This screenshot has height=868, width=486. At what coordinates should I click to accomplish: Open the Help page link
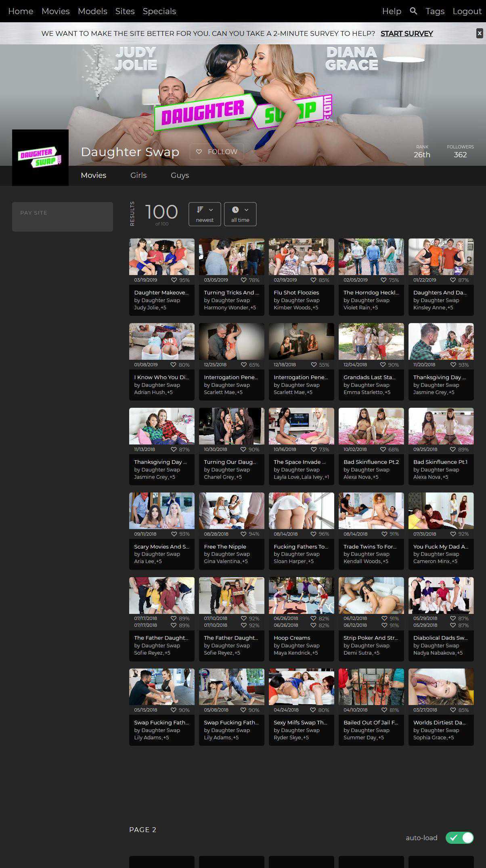pos(392,11)
